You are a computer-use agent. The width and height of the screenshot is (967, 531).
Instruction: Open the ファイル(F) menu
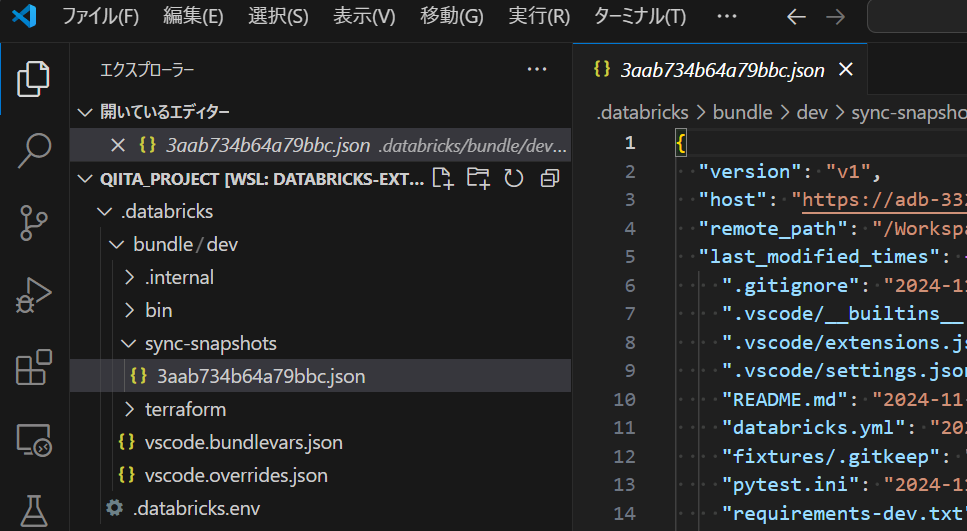[x=101, y=17]
